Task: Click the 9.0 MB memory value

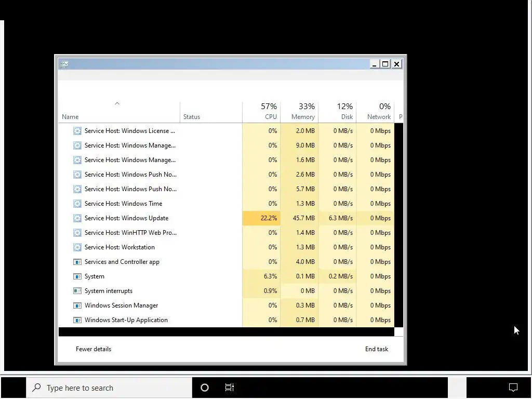Action: [x=305, y=145]
